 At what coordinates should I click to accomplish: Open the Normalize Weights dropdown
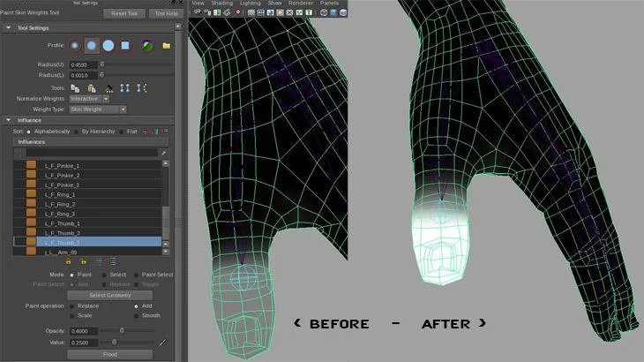pyautogui.click(x=89, y=99)
